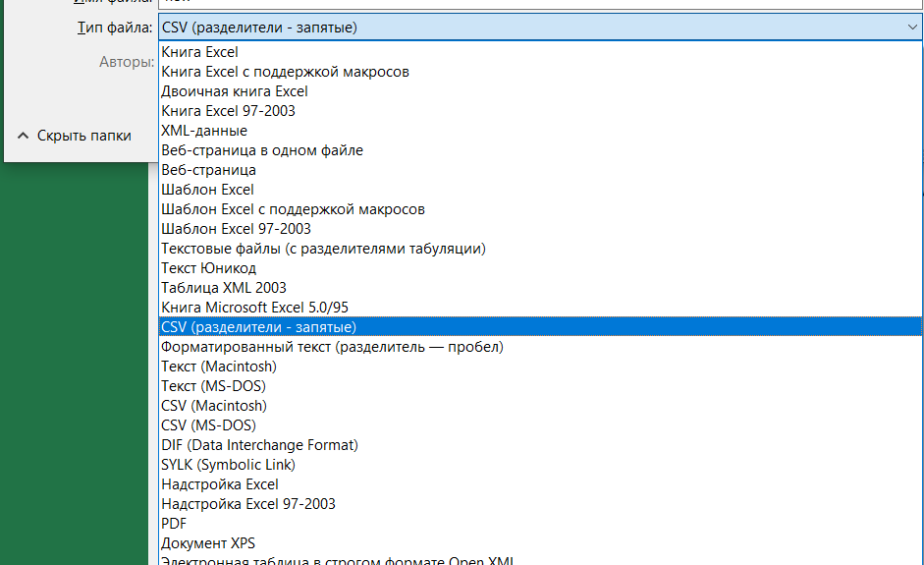Open the file type combo box arrow

pos(912,28)
